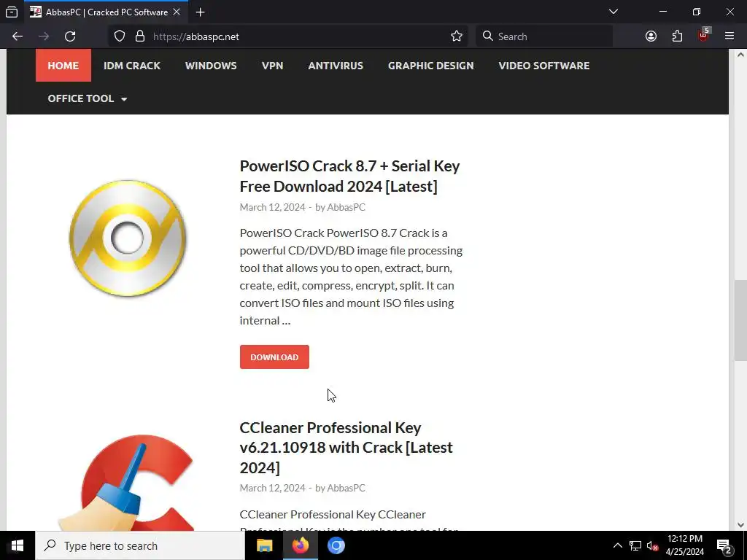Go back using the browser back arrow

click(18, 36)
